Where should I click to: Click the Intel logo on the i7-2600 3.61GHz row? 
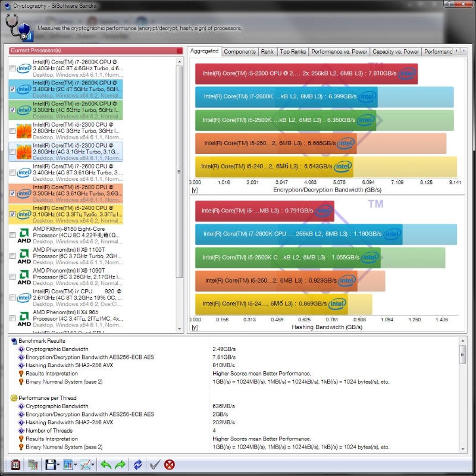click(x=24, y=173)
